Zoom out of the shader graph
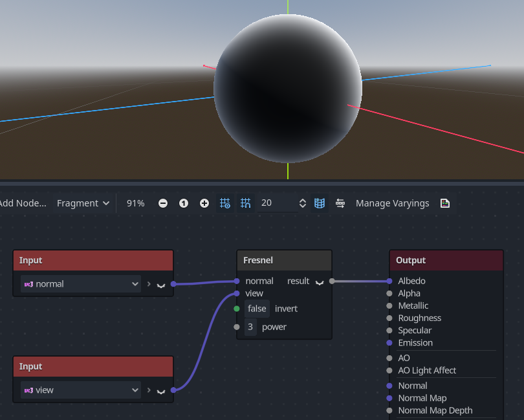 163,203
